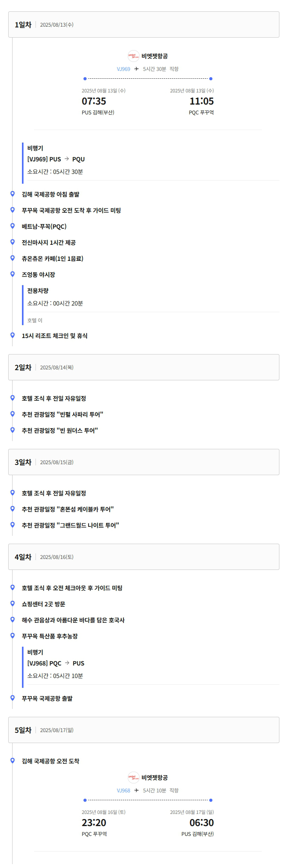Click the map pin next to 즈엉동 야시장
290x868 pixels.
(x=13, y=274)
